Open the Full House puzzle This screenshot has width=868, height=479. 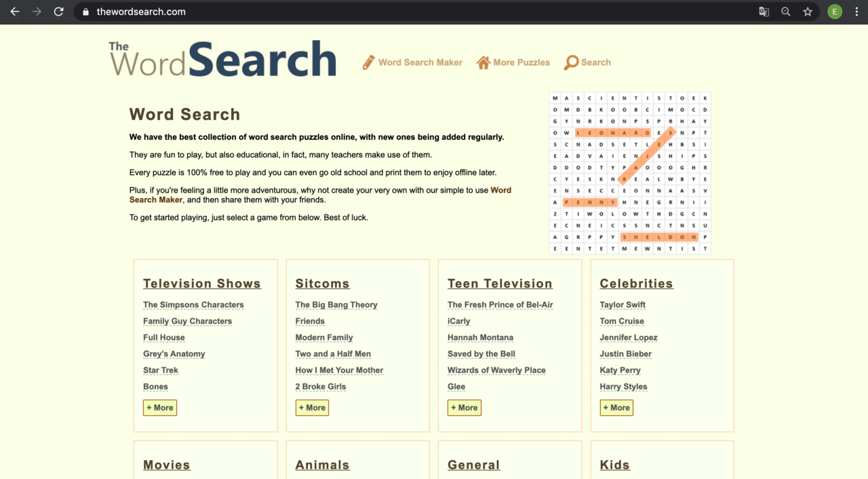tap(164, 338)
